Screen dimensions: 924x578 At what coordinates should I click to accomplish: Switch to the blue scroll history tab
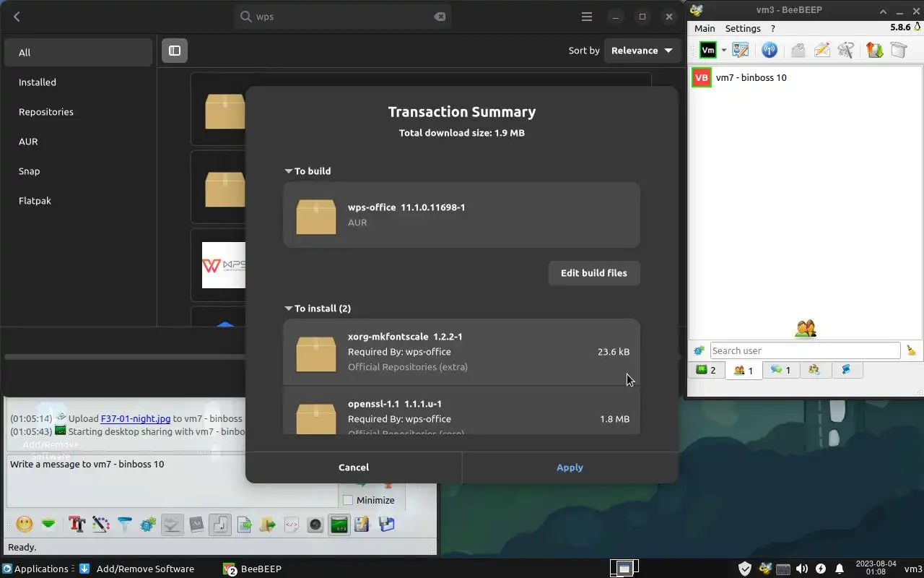pyautogui.click(x=846, y=370)
